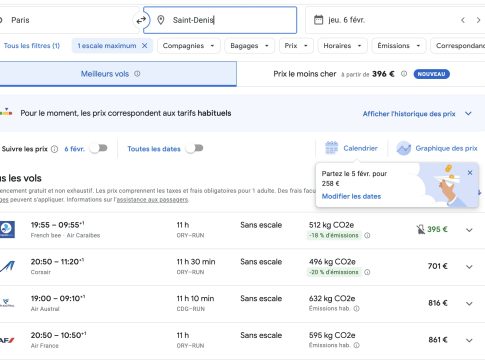Click the 861 € price

point(438,340)
